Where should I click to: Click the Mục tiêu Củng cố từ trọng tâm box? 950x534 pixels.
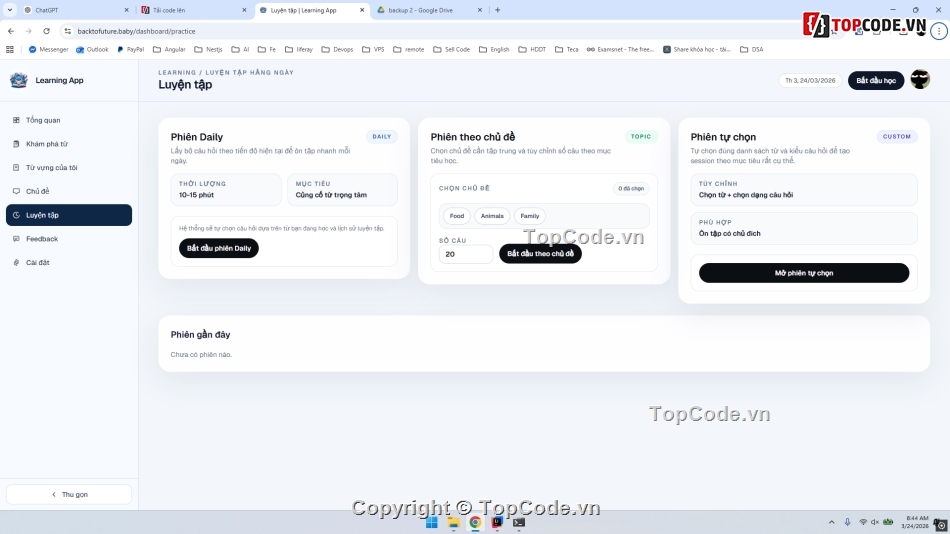(x=342, y=190)
